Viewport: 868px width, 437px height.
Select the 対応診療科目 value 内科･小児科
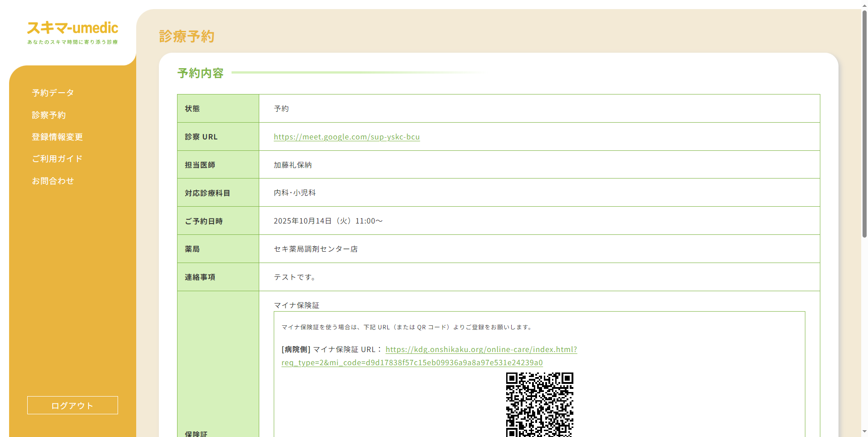pos(294,192)
